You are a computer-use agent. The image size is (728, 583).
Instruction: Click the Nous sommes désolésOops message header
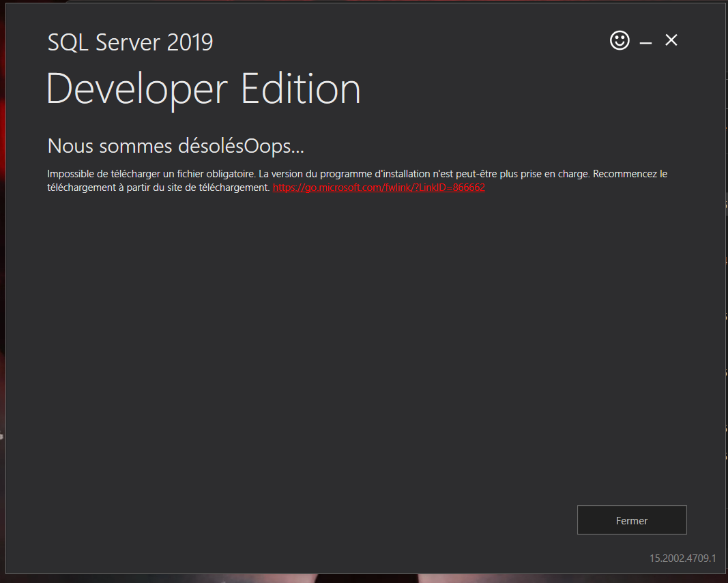coord(175,145)
